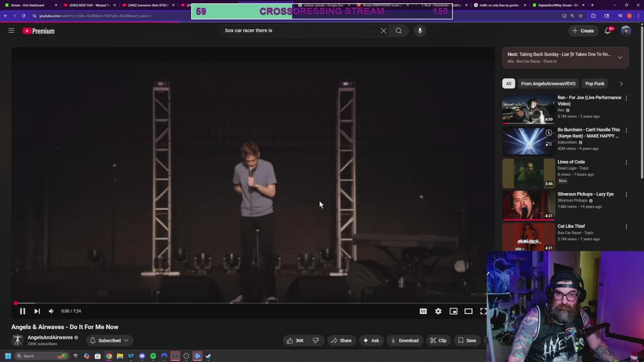Screen dimensions: 644x362
Task: Click the Windows taskbar Search box
Action: click(x=41, y=356)
